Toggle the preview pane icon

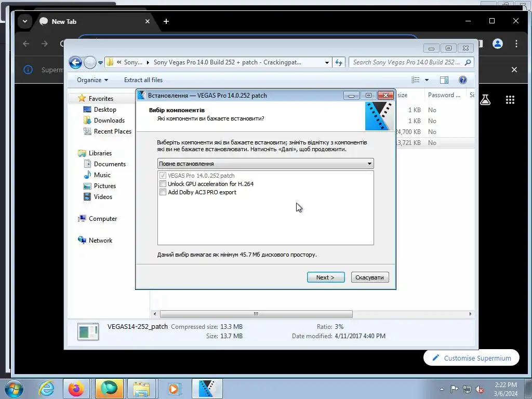[444, 79]
